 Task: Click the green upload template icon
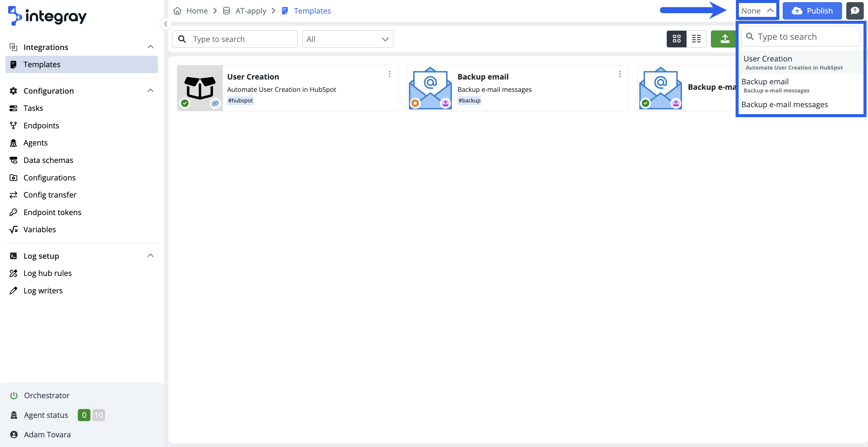point(724,39)
